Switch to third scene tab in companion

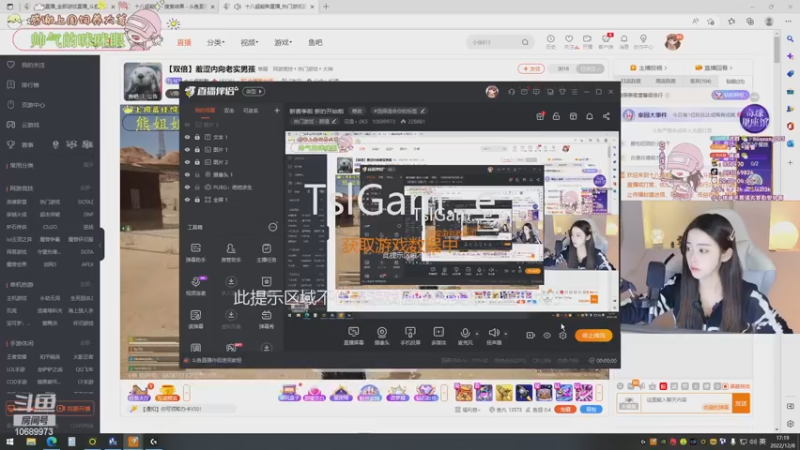[x=251, y=110]
